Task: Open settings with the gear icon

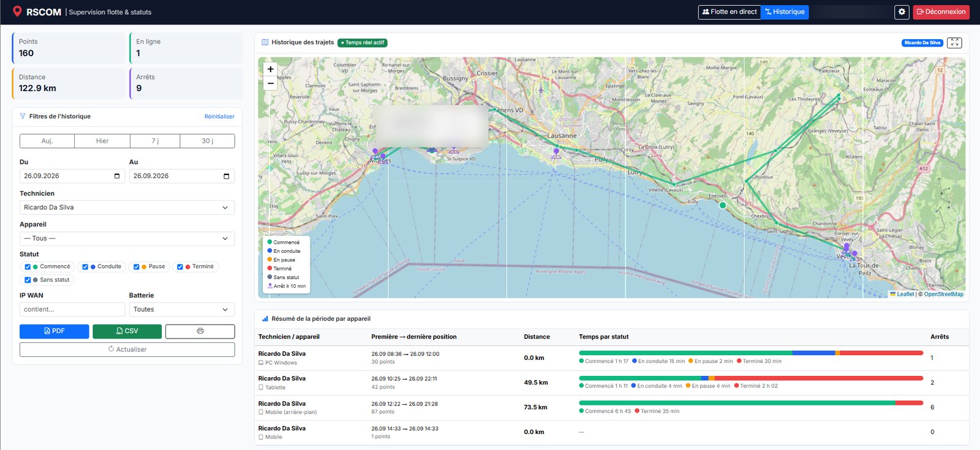Action: tap(902, 12)
